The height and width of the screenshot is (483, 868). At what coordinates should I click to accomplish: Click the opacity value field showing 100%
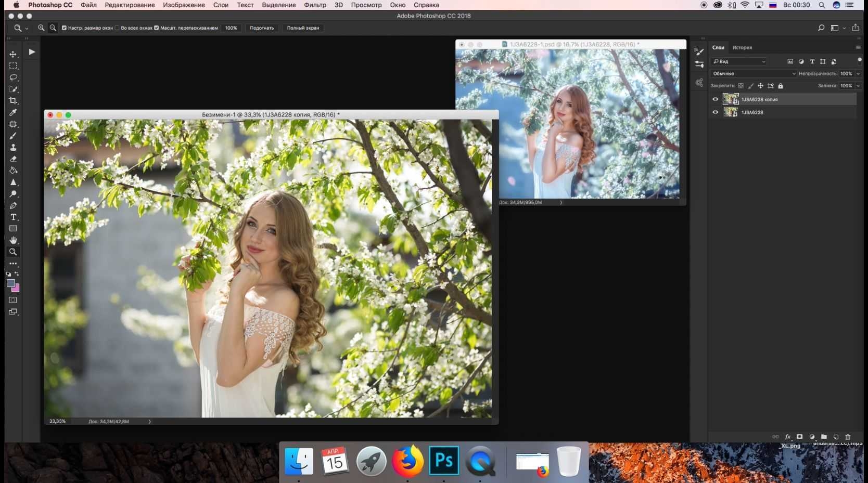point(847,74)
